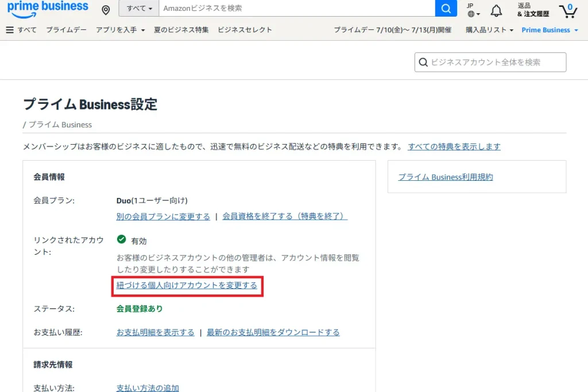Screen dimensions: 588x392
Task: Focus the Amazonビジネスを検索 search field
Action: (297, 8)
